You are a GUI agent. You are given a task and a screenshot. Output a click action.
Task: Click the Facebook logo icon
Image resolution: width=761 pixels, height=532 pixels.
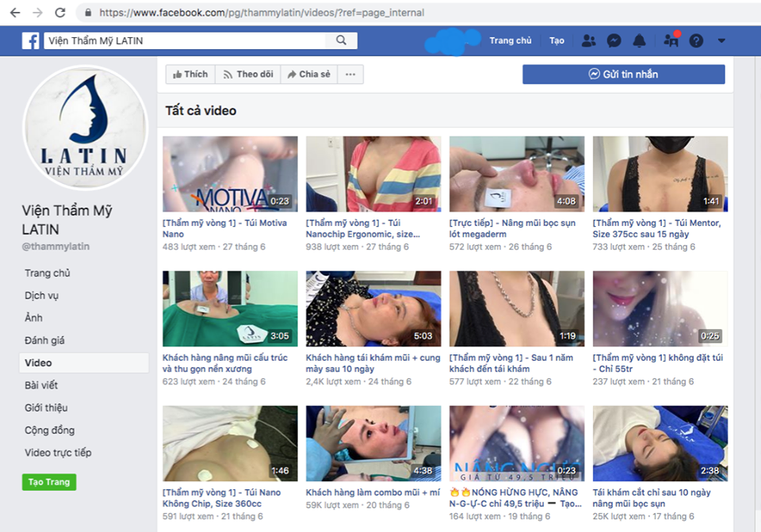31,40
